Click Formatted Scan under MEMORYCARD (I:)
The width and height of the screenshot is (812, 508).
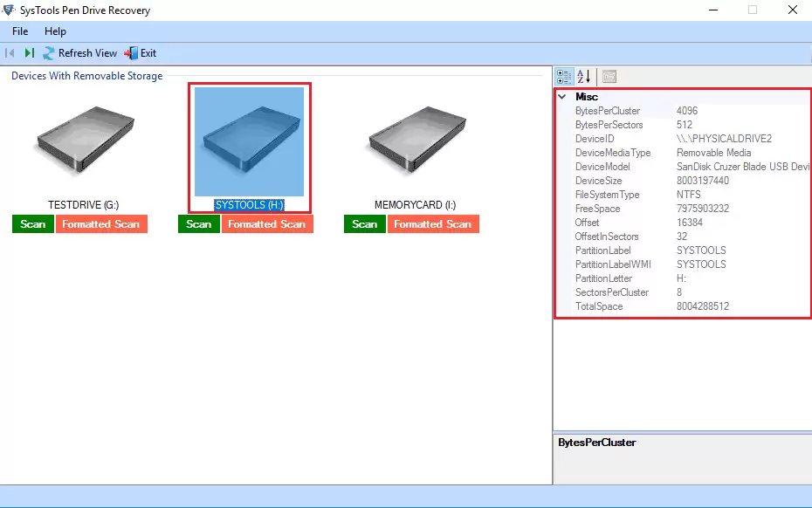coord(433,224)
